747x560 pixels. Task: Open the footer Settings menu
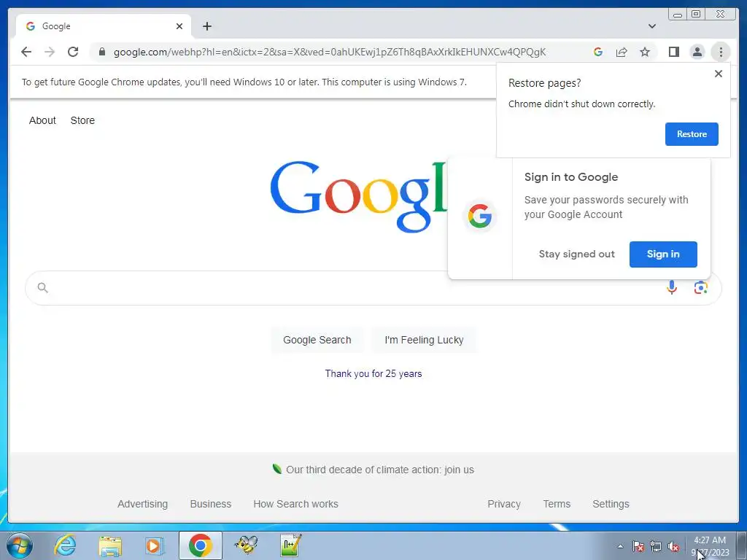pyautogui.click(x=611, y=504)
